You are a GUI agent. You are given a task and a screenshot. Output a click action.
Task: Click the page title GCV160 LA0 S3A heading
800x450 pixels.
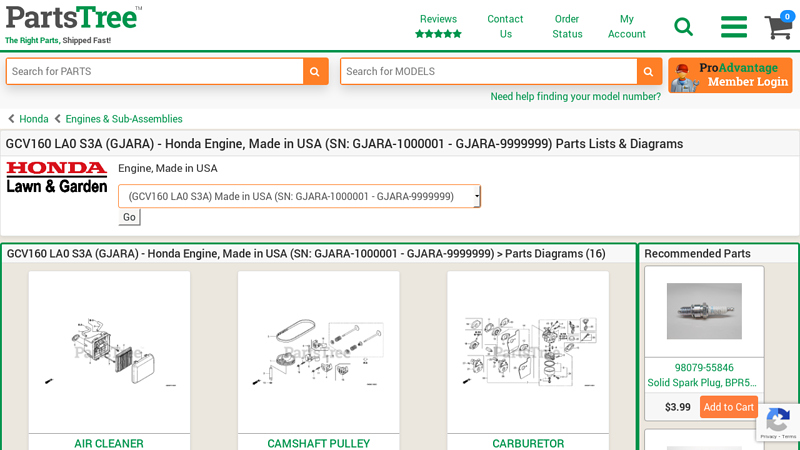click(344, 144)
